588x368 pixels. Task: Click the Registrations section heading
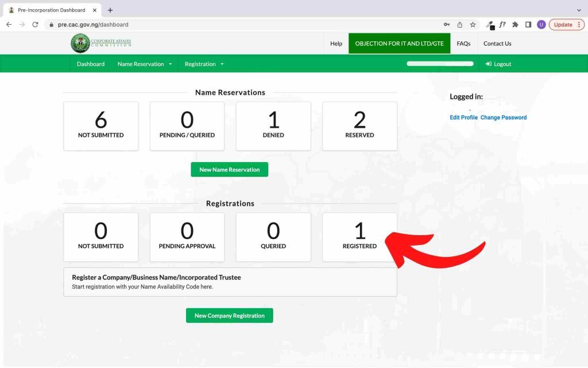[230, 204]
